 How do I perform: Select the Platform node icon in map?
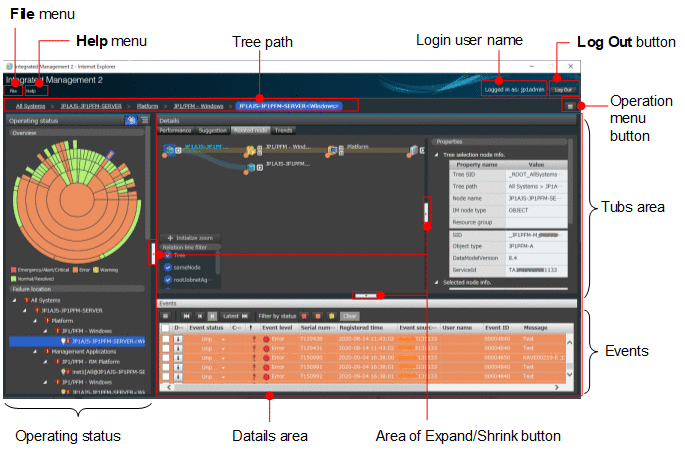coord(333,151)
